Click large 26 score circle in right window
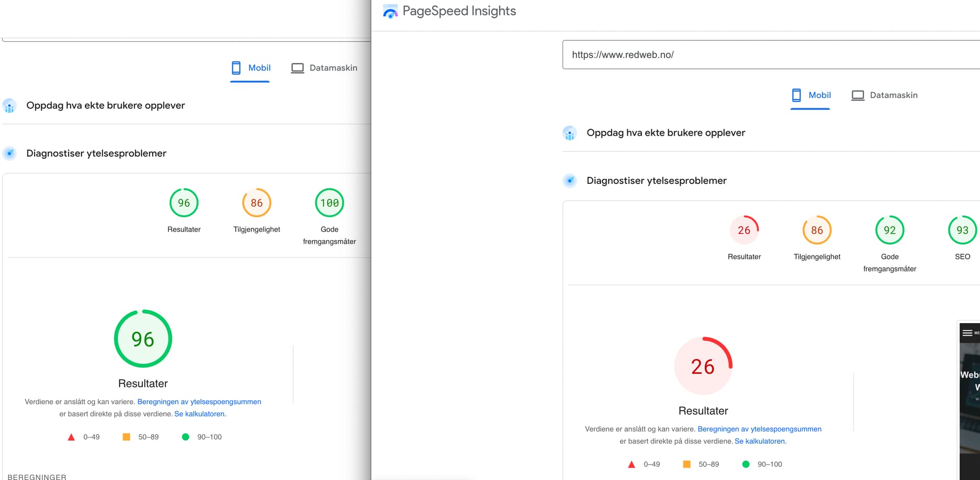Image resolution: width=980 pixels, height=480 pixels. [703, 366]
